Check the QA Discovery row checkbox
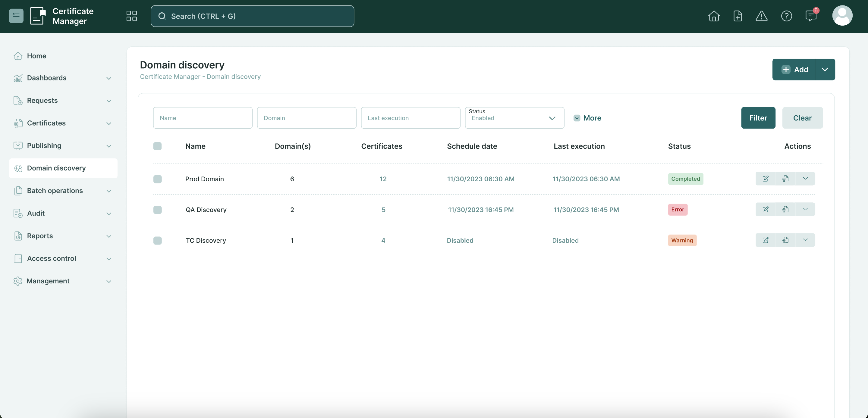Screen dimensions: 868x418 [x=157, y=210]
